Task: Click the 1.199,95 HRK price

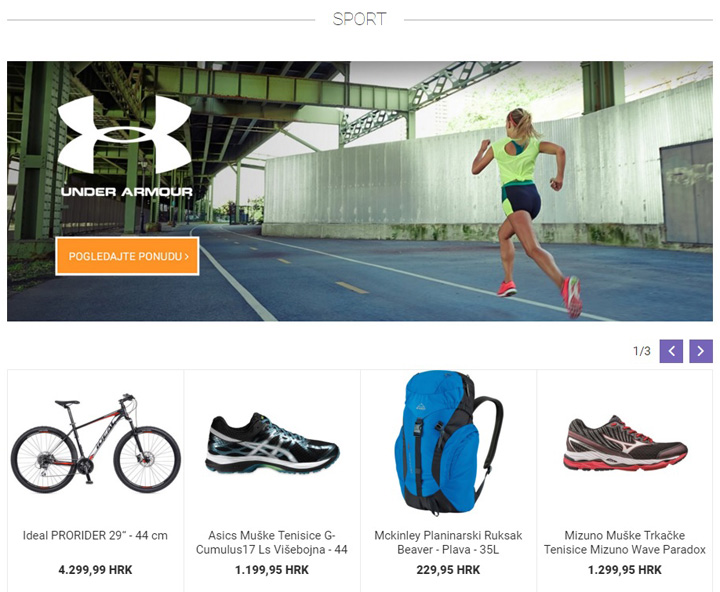Action: pyautogui.click(x=272, y=570)
